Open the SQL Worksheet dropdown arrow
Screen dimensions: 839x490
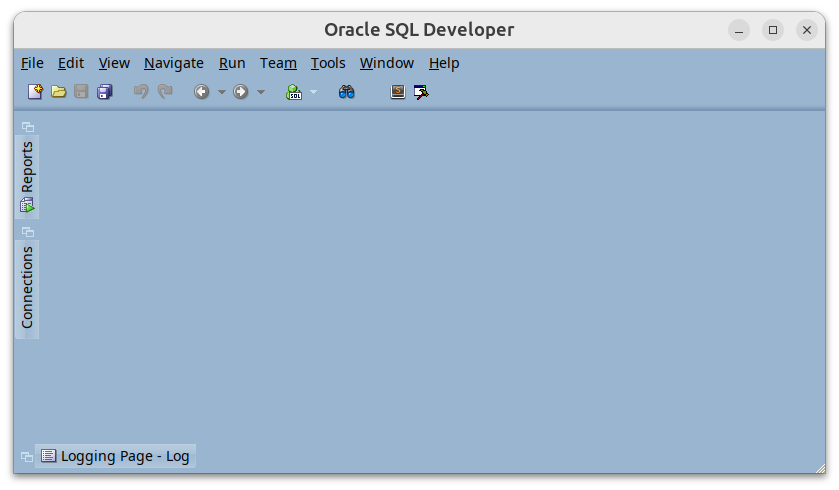tap(313, 92)
